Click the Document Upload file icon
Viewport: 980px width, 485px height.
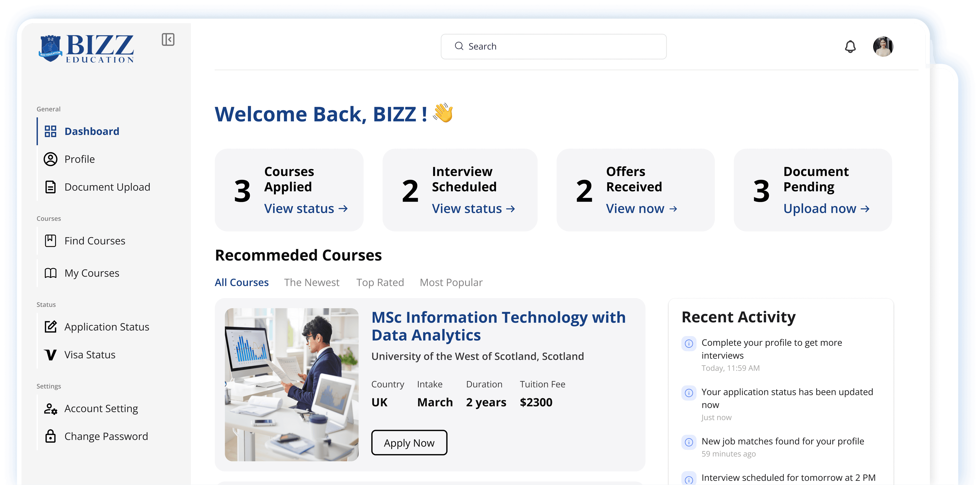point(50,187)
